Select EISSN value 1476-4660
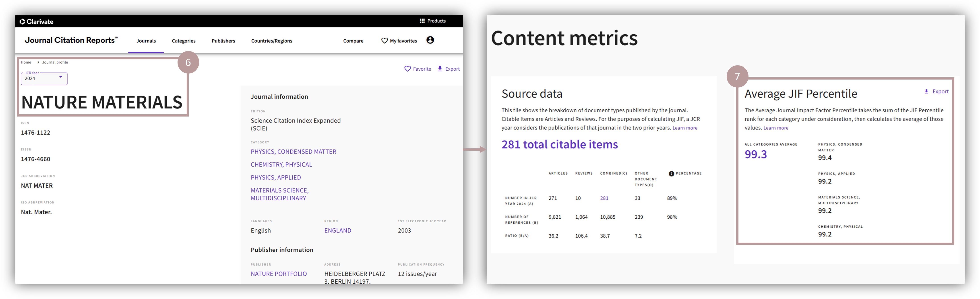 tap(35, 159)
